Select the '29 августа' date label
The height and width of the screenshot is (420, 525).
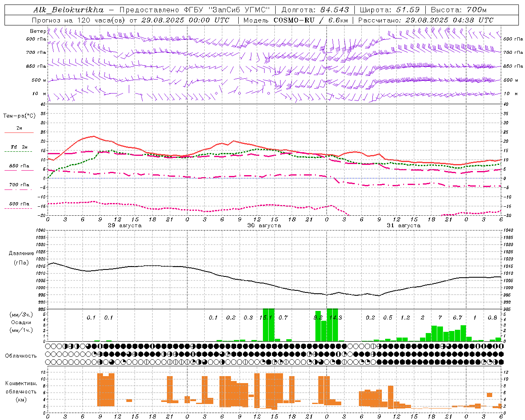point(125,226)
